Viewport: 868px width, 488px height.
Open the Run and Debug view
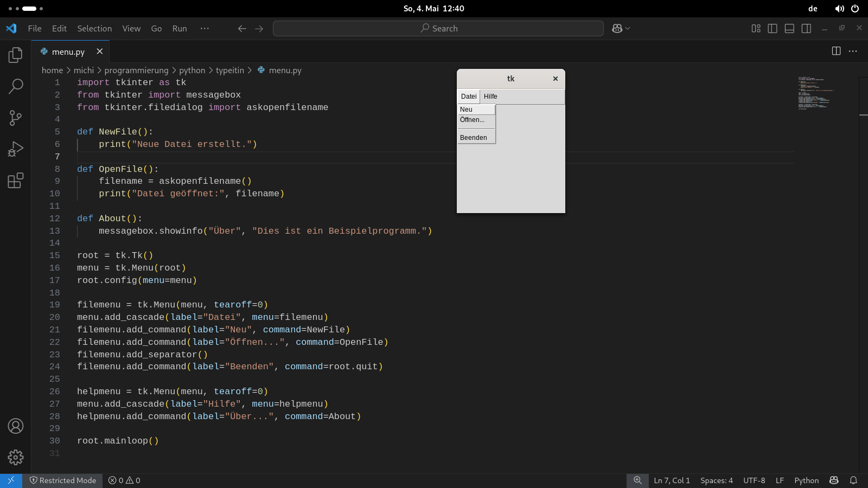tap(16, 149)
